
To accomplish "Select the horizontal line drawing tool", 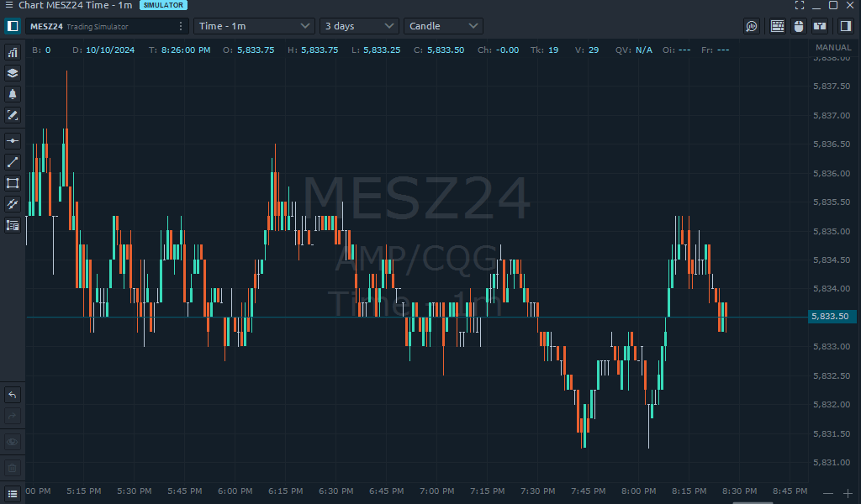I will (x=13, y=141).
